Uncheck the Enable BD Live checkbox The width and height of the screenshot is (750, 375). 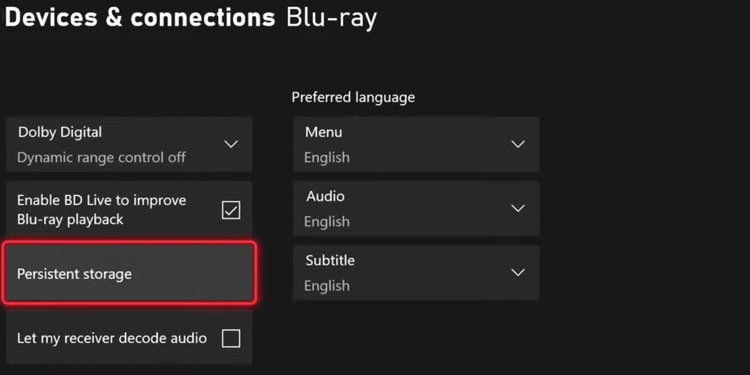231,210
